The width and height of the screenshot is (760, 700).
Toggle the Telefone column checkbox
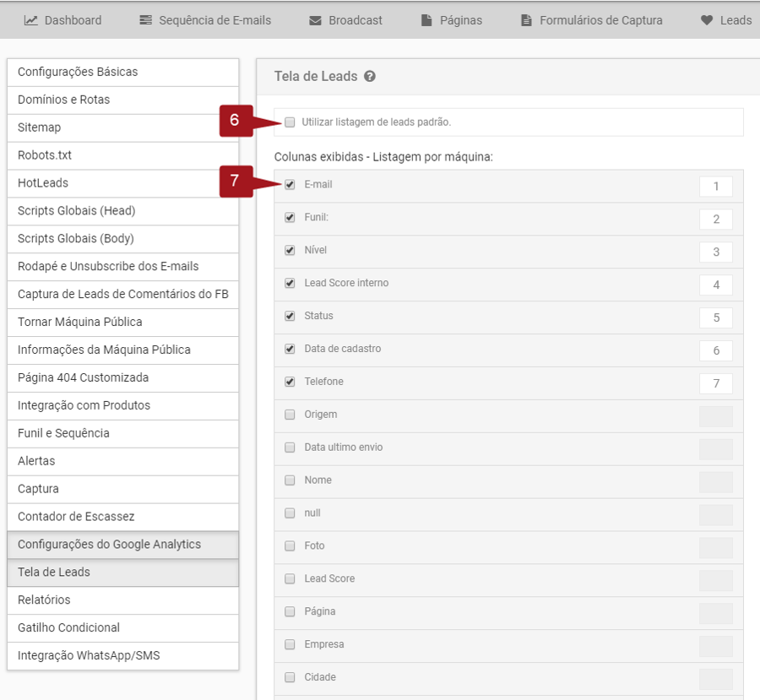click(290, 383)
